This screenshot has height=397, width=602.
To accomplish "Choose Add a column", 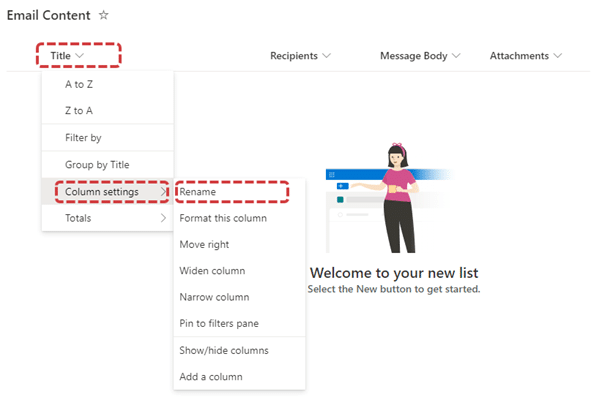I will tap(240, 377).
